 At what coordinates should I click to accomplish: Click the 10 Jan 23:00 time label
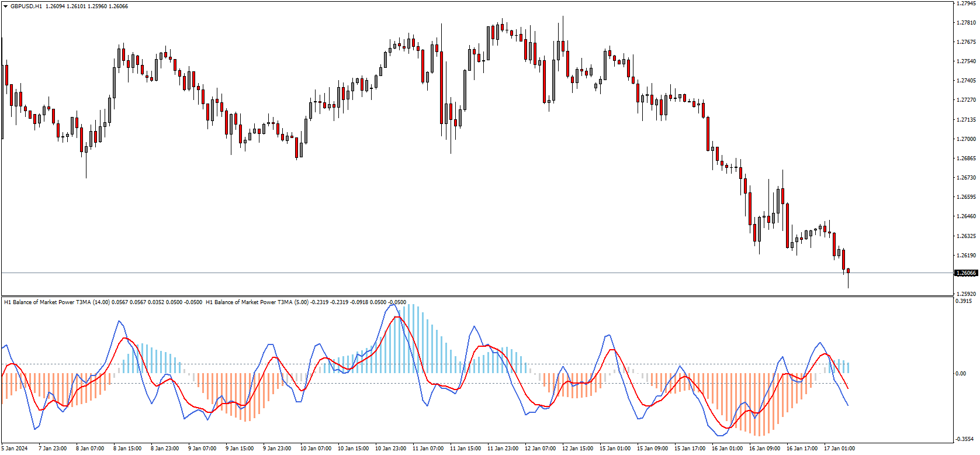pos(391,449)
